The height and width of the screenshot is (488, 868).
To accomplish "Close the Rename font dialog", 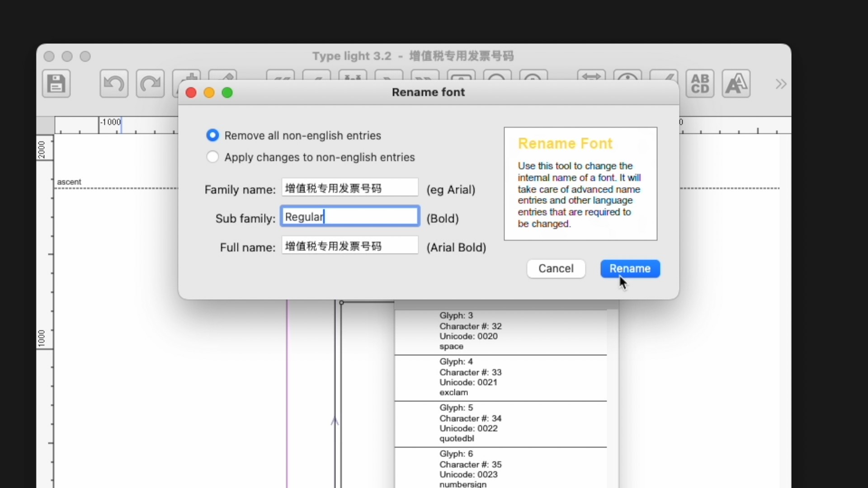I will click(191, 93).
